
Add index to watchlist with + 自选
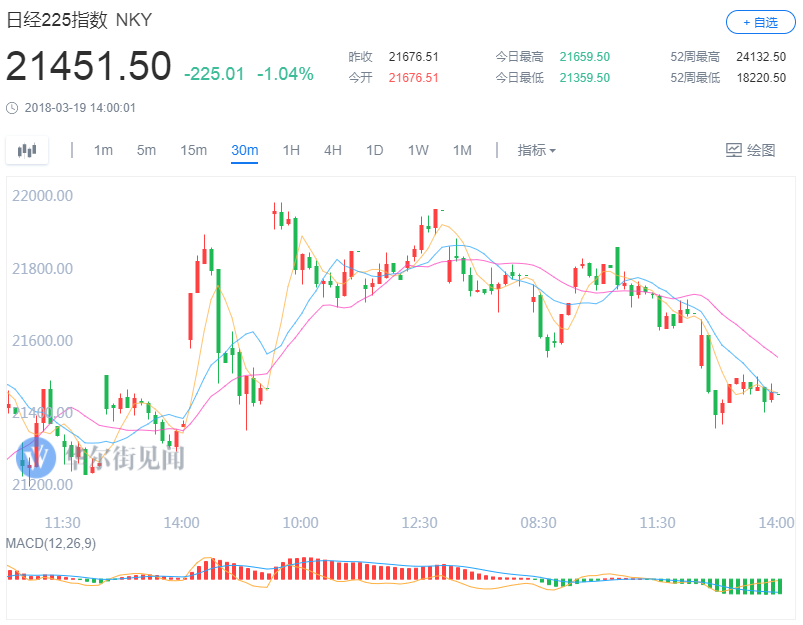[x=760, y=22]
